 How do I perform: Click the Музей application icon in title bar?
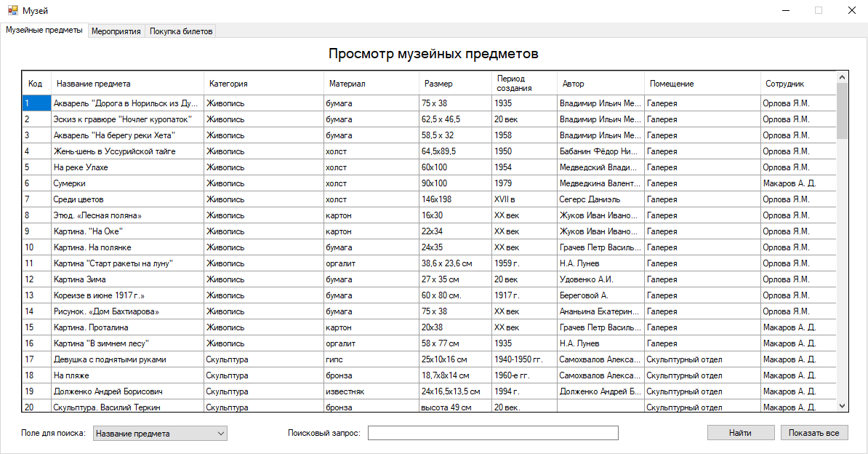point(10,10)
